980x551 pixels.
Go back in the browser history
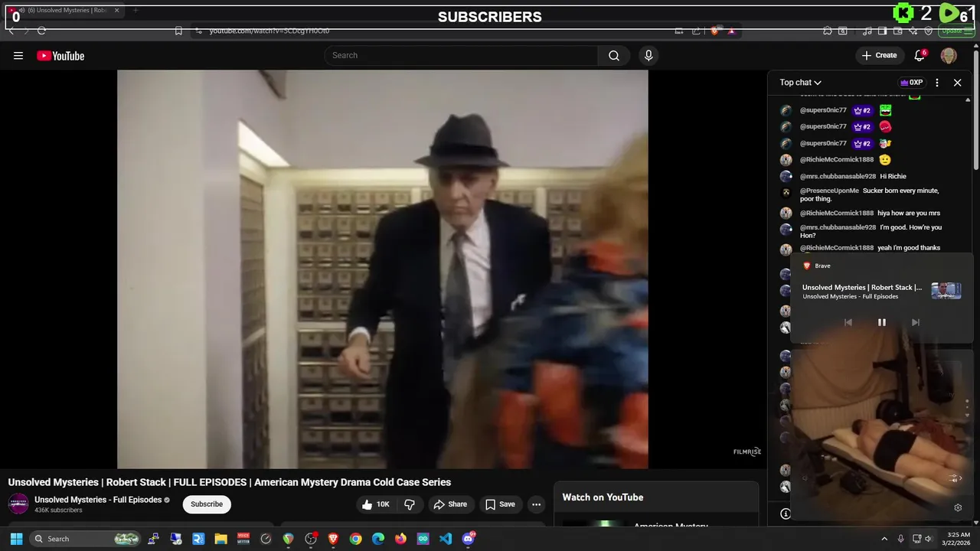[11, 31]
